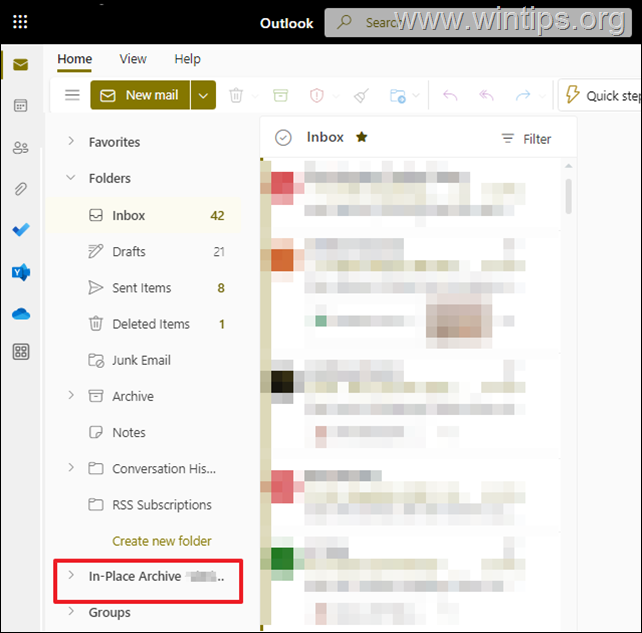Switch to the Home tab

[75, 59]
